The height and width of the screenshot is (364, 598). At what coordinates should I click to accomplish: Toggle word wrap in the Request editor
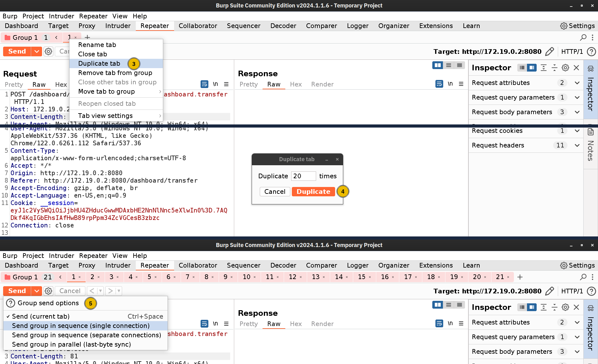[204, 84]
